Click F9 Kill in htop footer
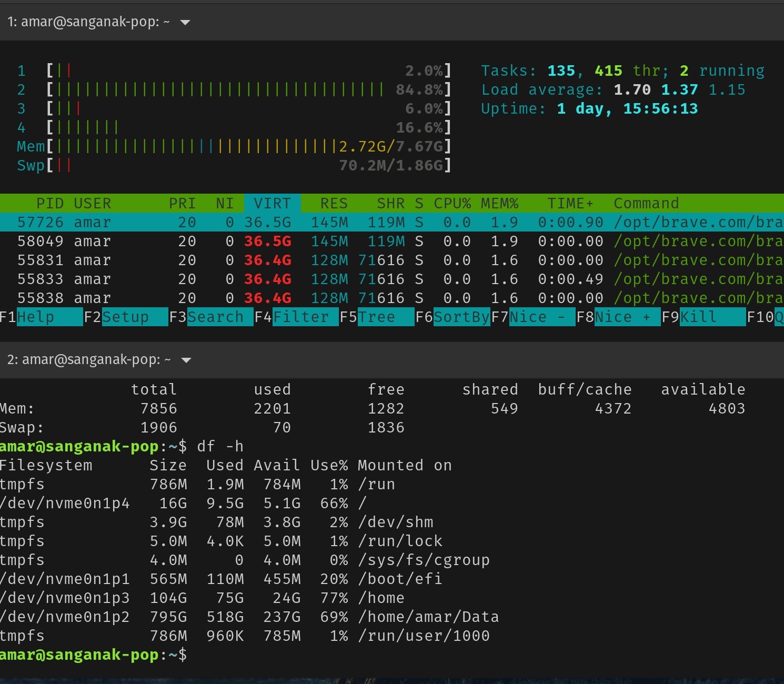 tap(703, 317)
